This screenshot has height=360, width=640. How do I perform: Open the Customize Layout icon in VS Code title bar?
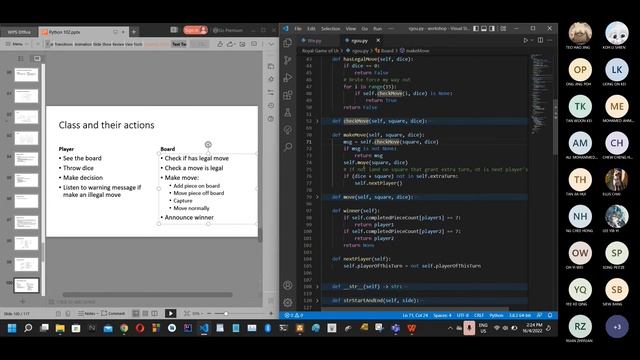tap(503, 28)
